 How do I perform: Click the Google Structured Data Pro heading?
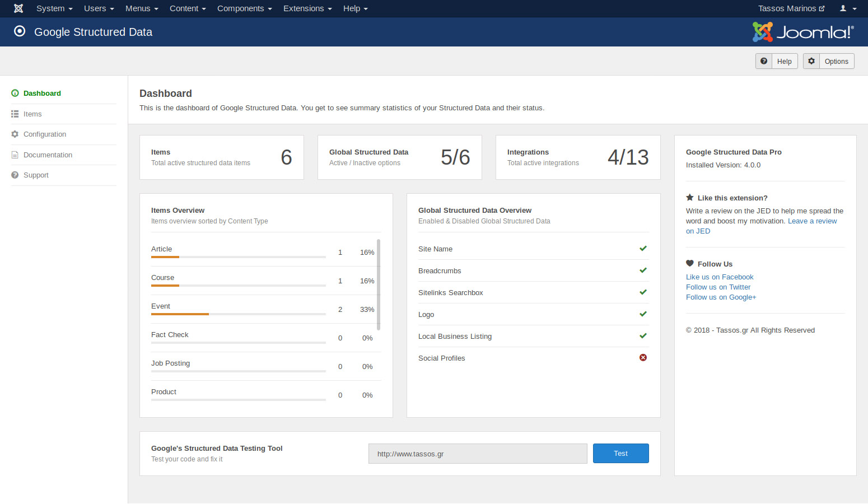pos(734,152)
